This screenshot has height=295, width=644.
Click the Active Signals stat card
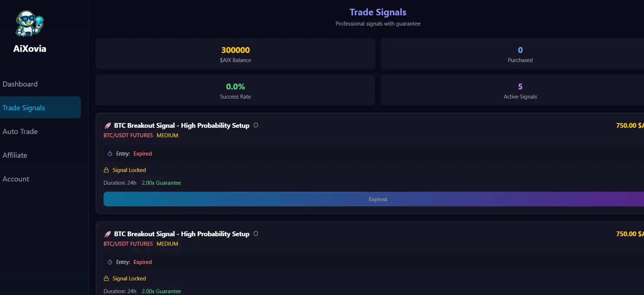512,91
